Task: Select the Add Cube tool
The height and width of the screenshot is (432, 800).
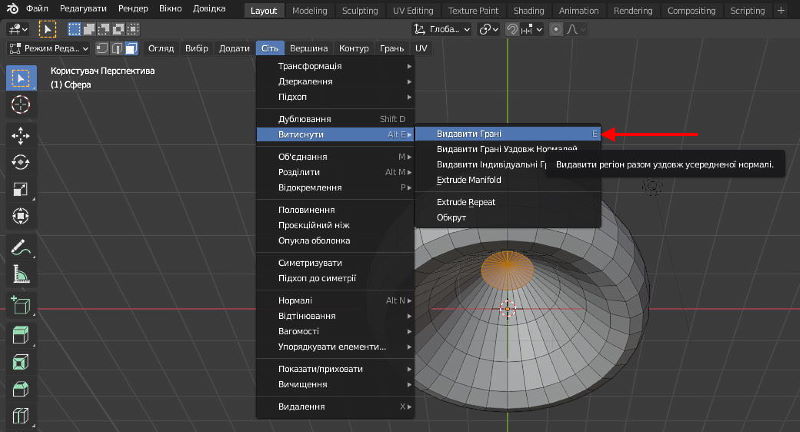Action: coord(21,305)
